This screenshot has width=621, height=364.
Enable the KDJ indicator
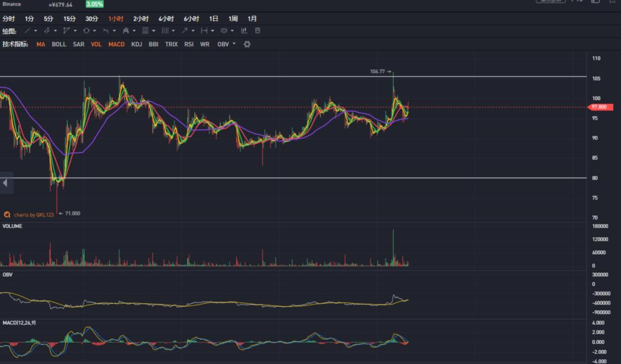pos(136,44)
